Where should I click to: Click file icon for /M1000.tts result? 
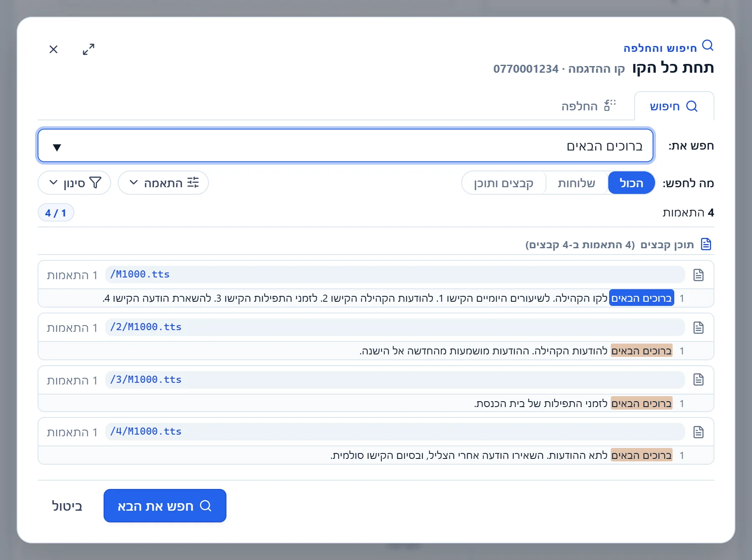pyautogui.click(x=699, y=275)
